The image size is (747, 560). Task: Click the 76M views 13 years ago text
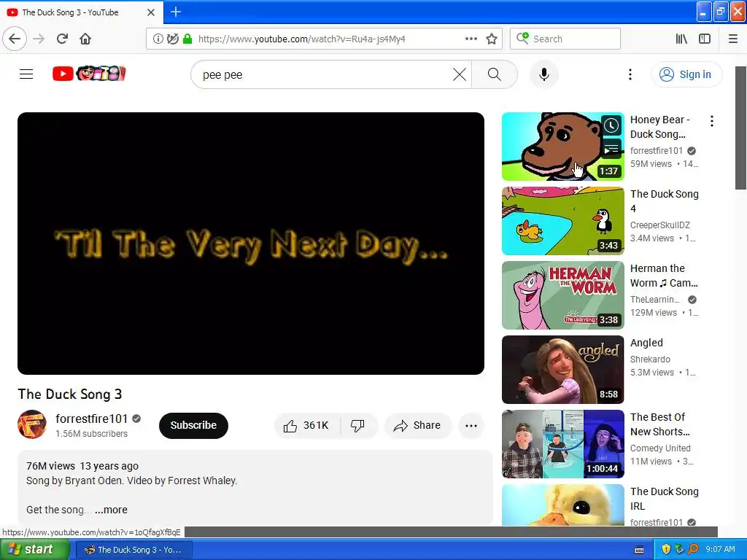pos(82,466)
